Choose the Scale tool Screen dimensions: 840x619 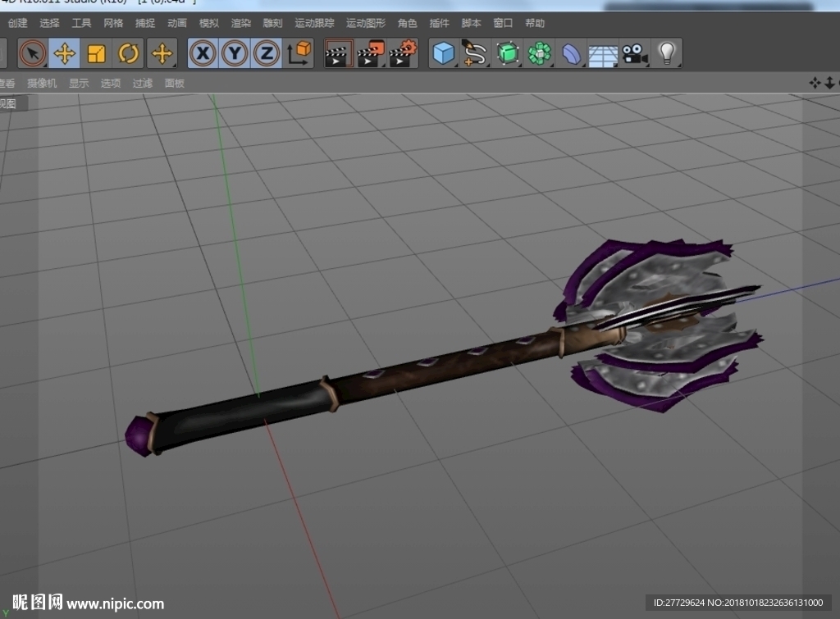point(97,53)
